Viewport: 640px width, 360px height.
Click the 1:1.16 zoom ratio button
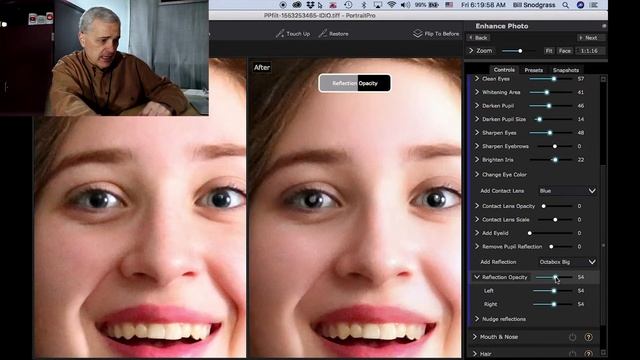589,51
